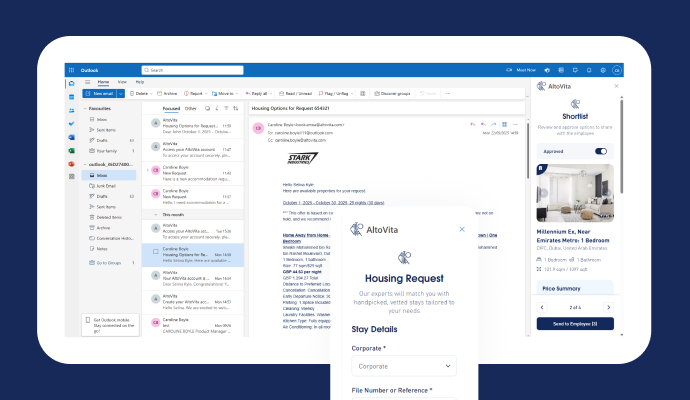The height and width of the screenshot is (400, 690).
Task: Expand the Caroline Boyle New Request thread
Action: point(147,170)
